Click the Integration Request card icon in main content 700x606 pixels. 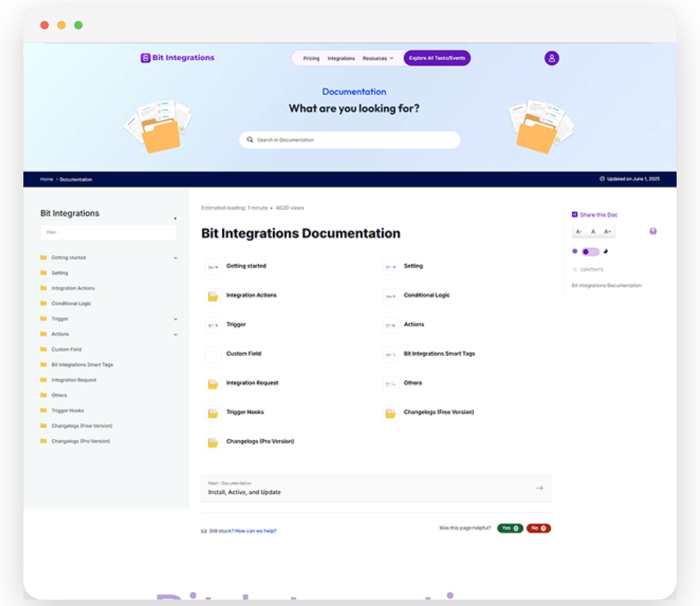pyautogui.click(x=213, y=384)
